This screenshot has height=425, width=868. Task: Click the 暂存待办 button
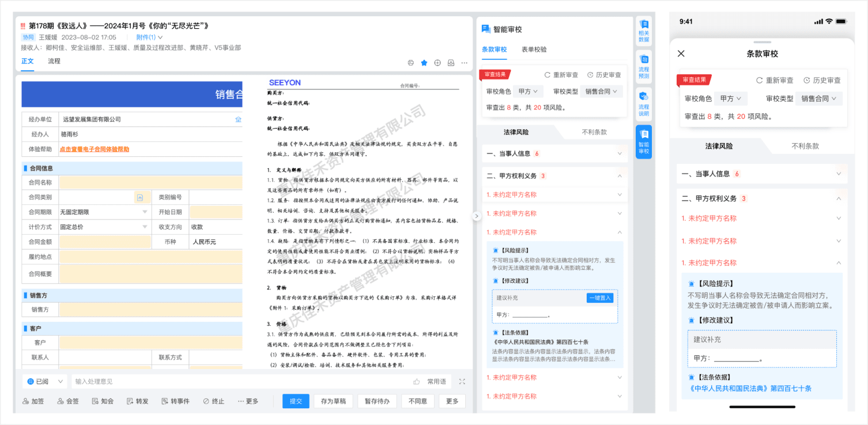[x=377, y=401]
